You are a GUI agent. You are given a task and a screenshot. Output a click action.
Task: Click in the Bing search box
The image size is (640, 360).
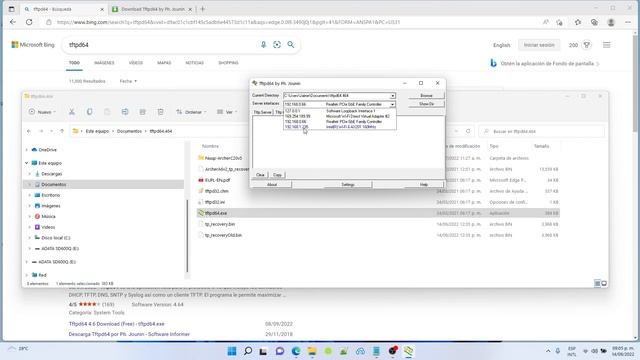pyautogui.click(x=163, y=45)
